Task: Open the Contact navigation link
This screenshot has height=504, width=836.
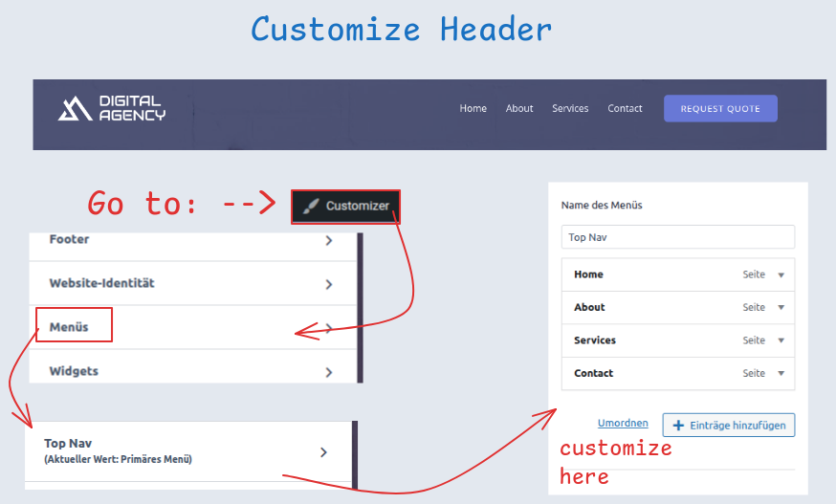Action: click(x=625, y=108)
